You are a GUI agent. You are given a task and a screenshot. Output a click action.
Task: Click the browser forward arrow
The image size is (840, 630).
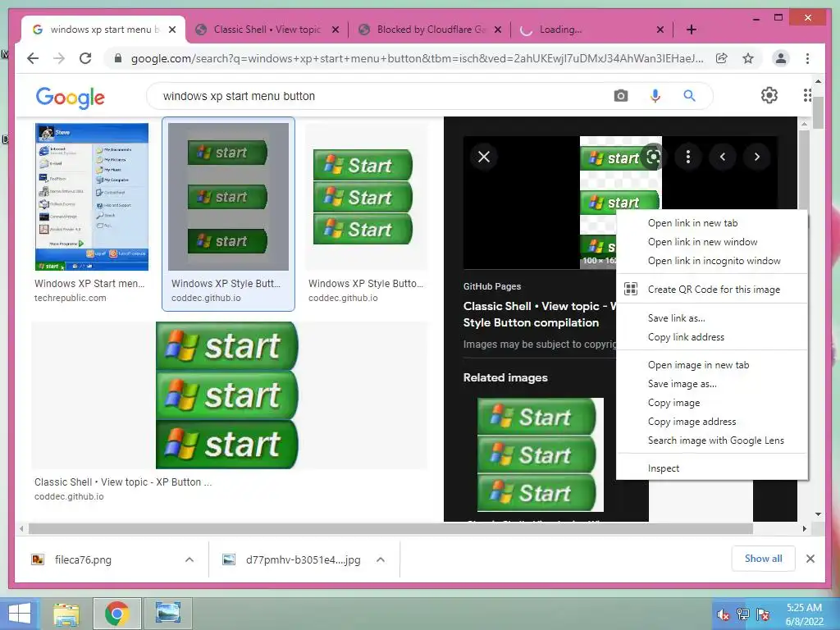pyautogui.click(x=59, y=58)
